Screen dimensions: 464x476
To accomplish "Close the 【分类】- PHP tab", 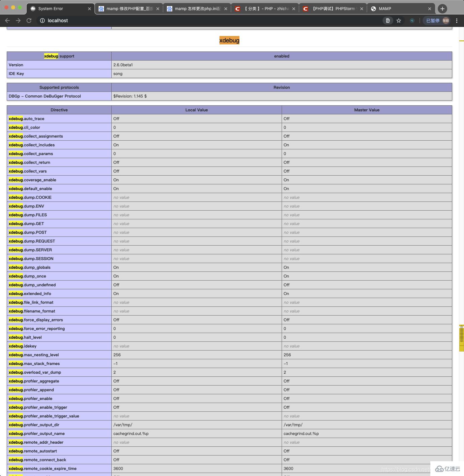I will (294, 9).
